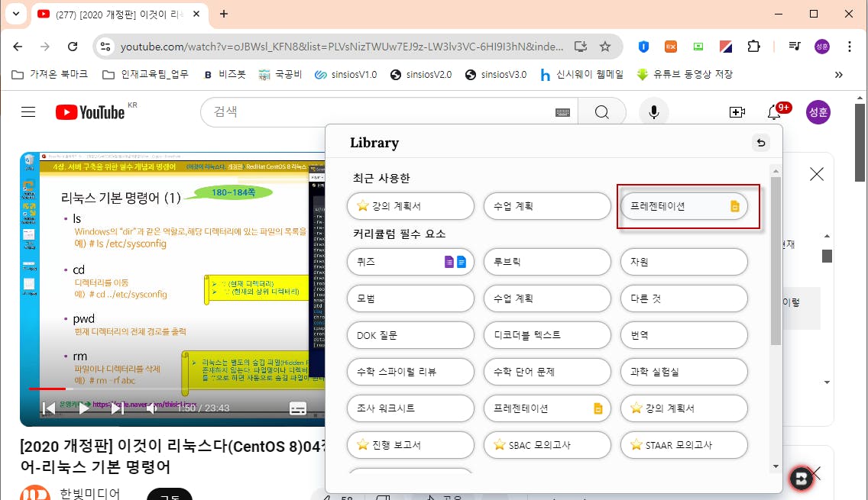Mute the video volume

click(152, 408)
